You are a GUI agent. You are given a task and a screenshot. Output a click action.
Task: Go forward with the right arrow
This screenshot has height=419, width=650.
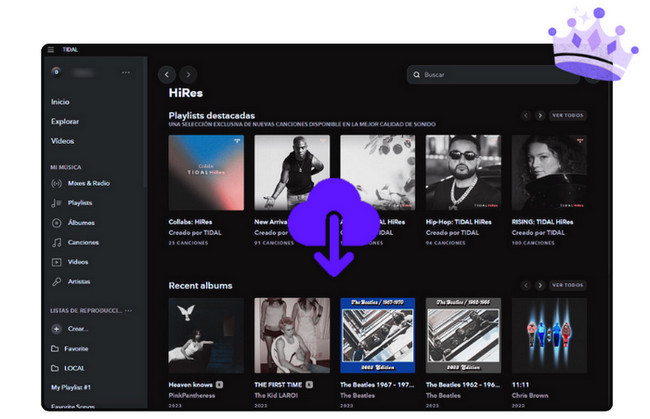(x=188, y=75)
